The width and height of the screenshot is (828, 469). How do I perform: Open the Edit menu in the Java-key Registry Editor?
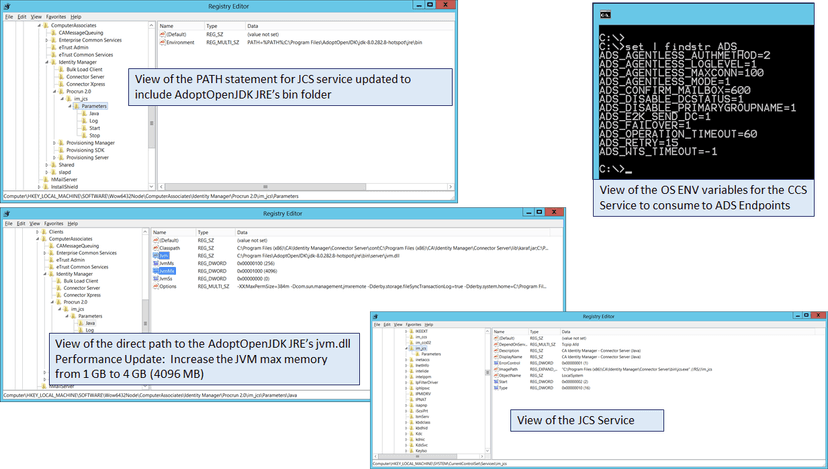(x=21, y=223)
